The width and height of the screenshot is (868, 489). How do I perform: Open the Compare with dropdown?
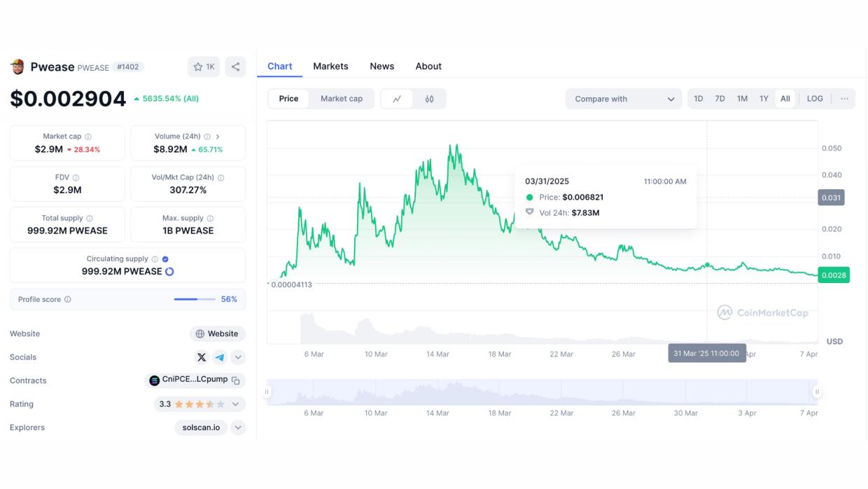[624, 99]
